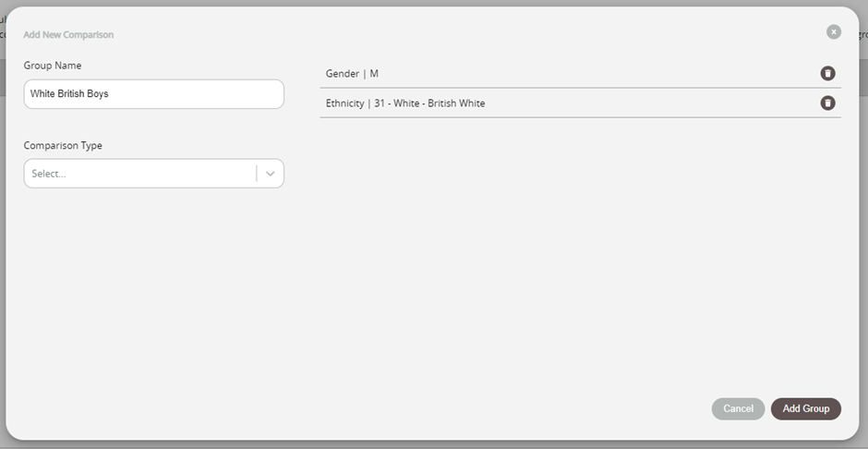Click the Cancel button
The width and height of the screenshot is (868, 449).
[738, 408]
